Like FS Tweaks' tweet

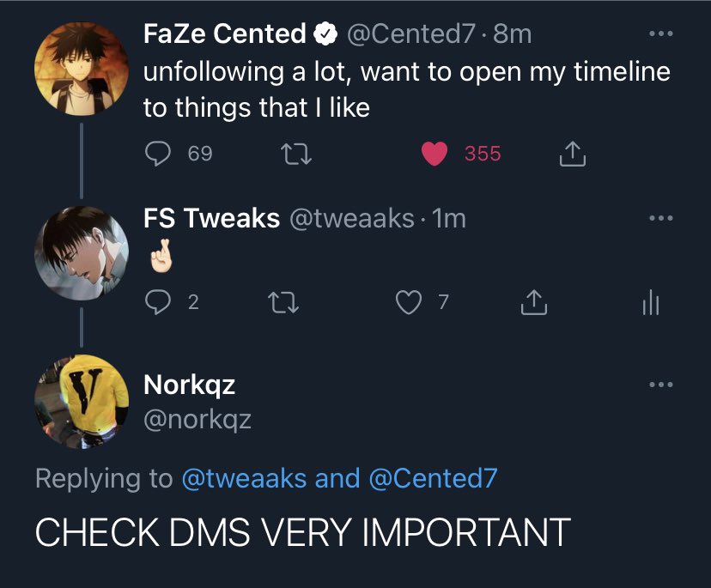[x=409, y=301]
